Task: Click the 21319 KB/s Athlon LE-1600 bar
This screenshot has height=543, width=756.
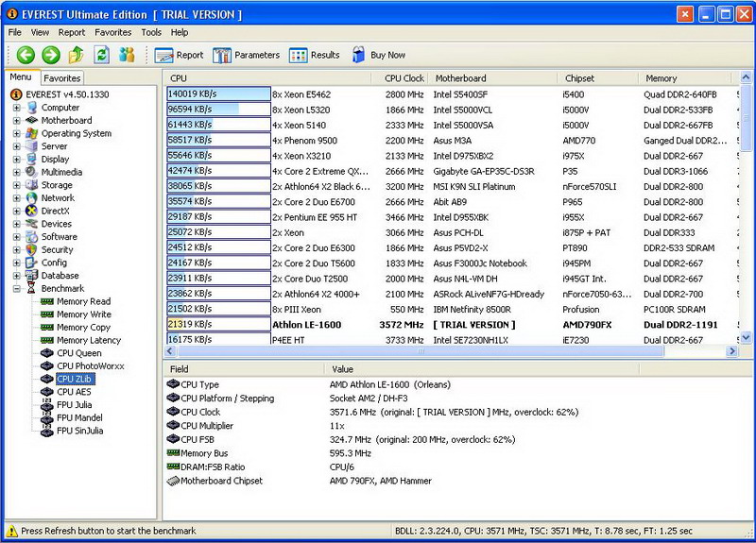Action: [219, 324]
